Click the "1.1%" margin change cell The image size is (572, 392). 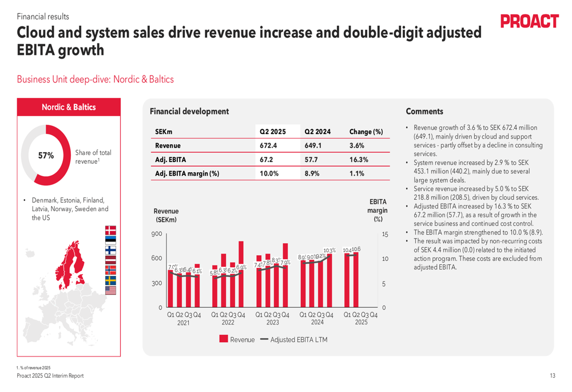(357, 173)
